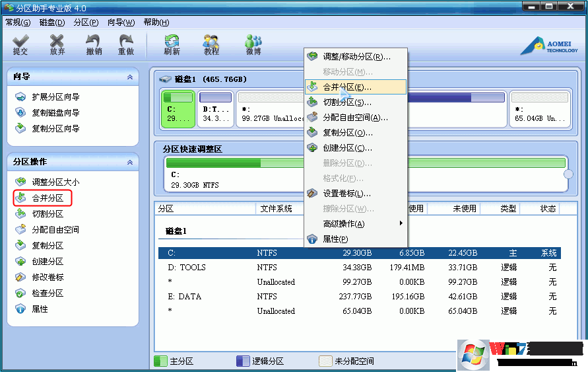The height and width of the screenshot is (372, 588).
Task: Select 合并分区 in the left sidebar
Action: tap(48, 198)
